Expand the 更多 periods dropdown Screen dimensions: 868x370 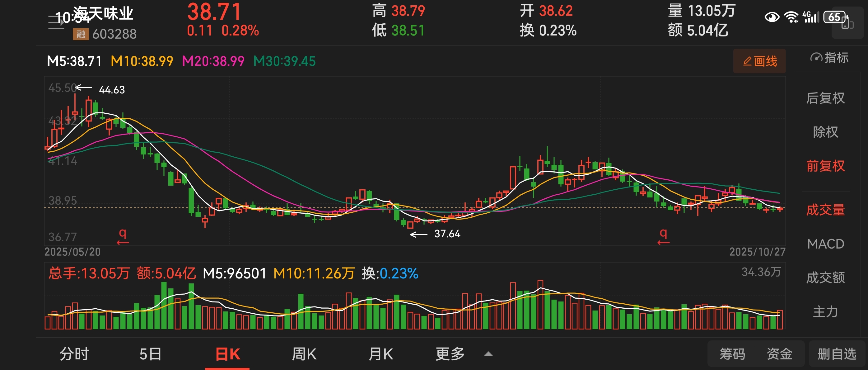pyautogui.click(x=450, y=354)
